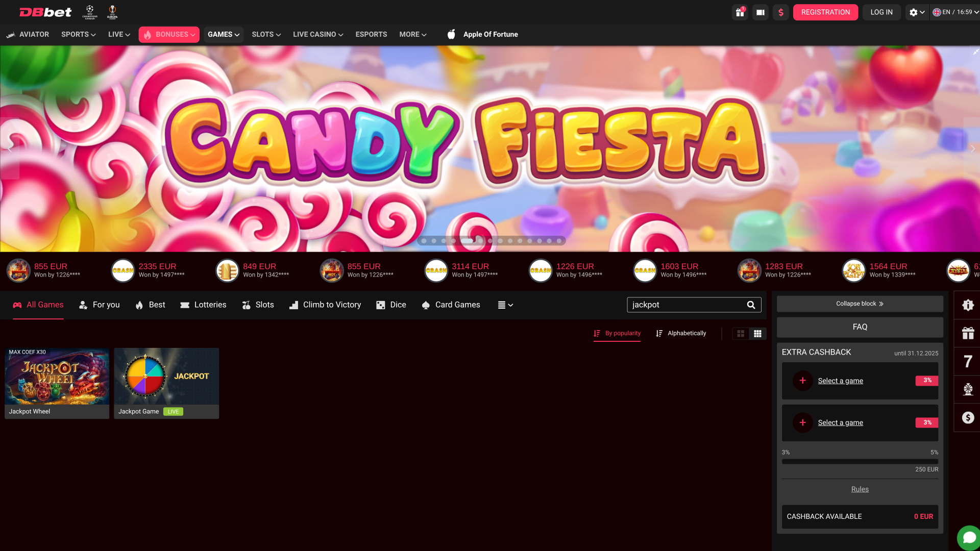Open the gift box icon in right sidebar
Screen dimensions: 980x551
point(968,333)
